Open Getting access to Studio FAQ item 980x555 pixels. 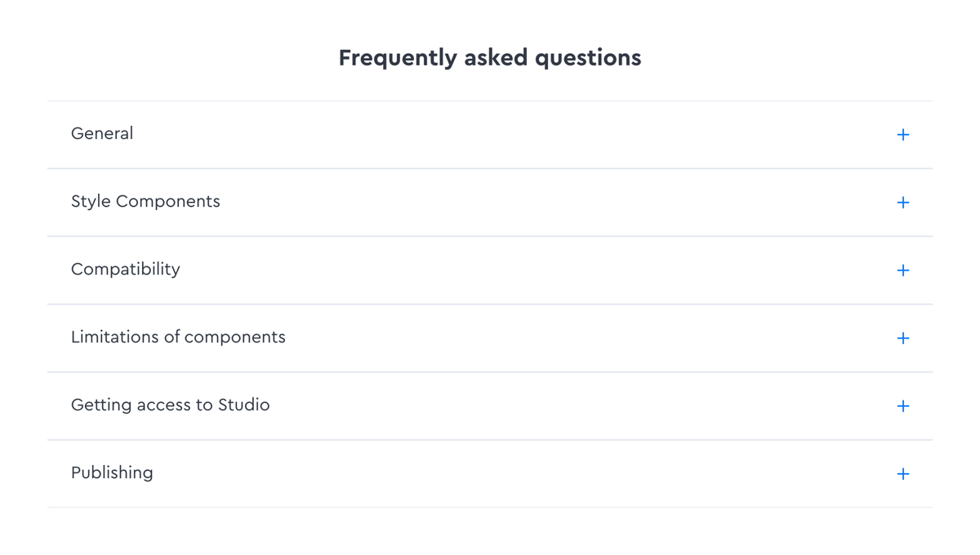(x=170, y=405)
